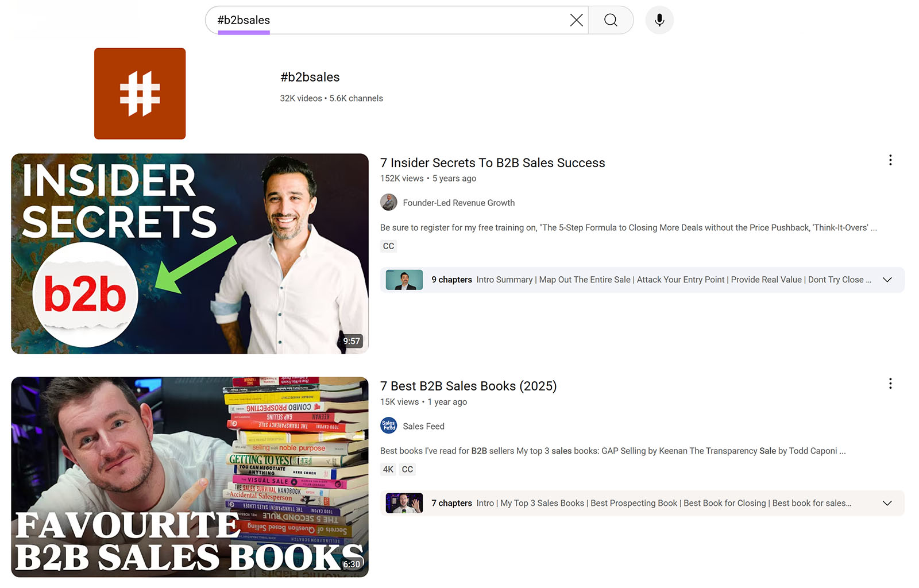The image size is (919, 588).
Task: Click the search magnifying glass icon
Action: 611,20
